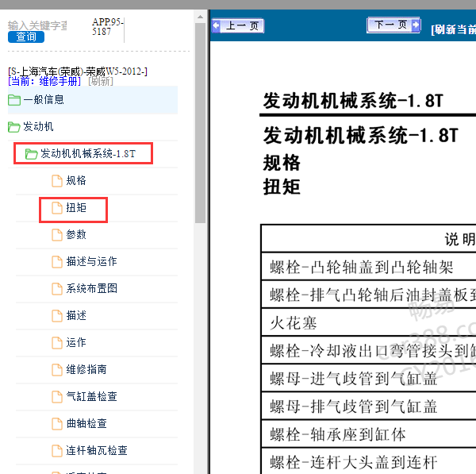Click the bold 扭矩 heading in content
This screenshot has height=474, width=476.
pos(282,187)
